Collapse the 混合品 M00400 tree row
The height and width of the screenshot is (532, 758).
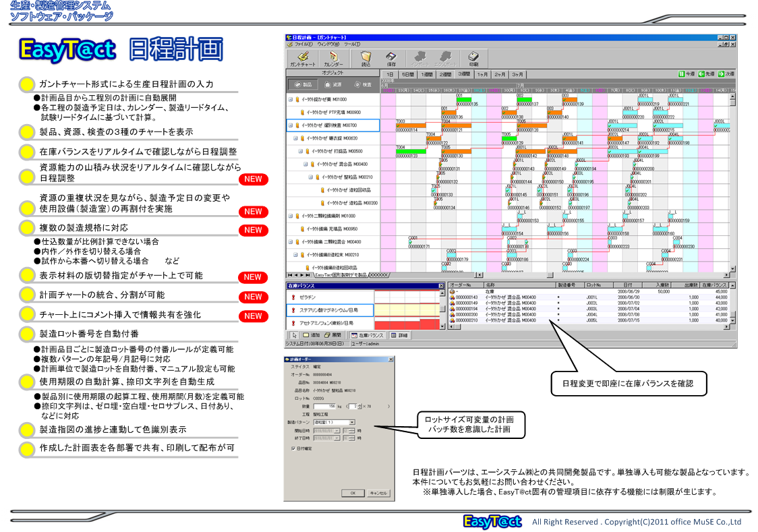pyautogui.click(x=305, y=165)
